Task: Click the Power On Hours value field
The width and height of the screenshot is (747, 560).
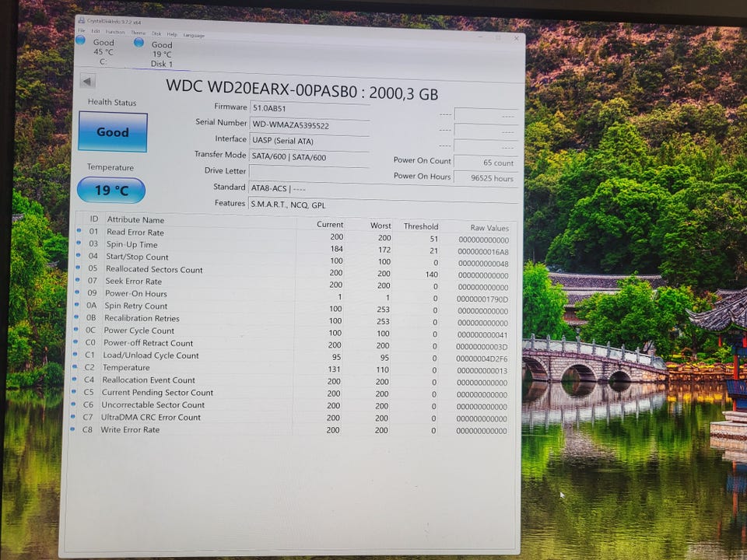Action: coord(486,178)
